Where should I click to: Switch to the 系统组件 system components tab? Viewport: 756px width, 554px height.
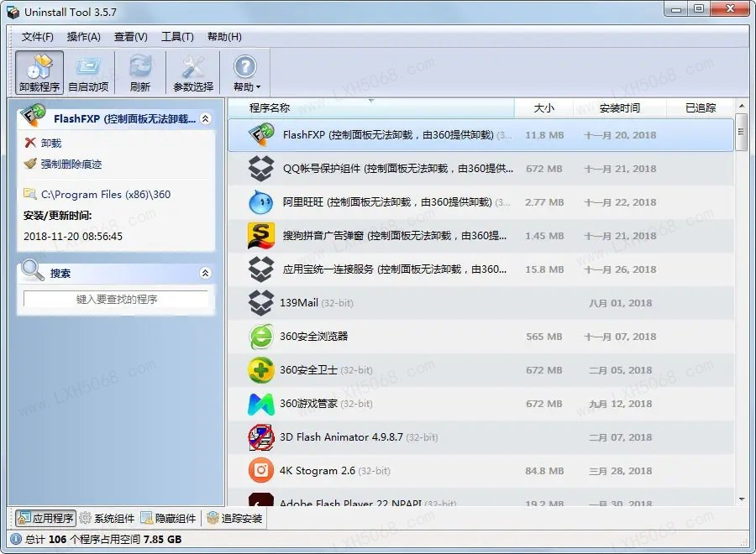tap(107, 519)
